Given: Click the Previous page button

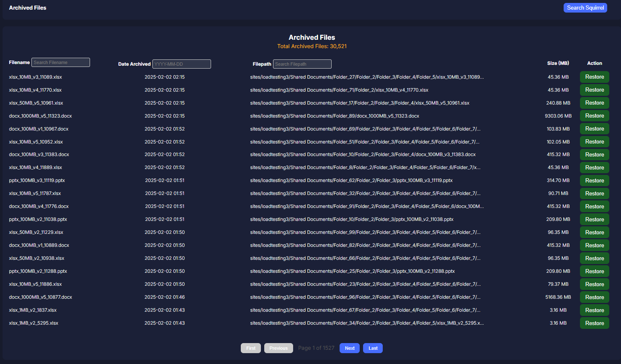Looking at the screenshot, I should 278,348.
